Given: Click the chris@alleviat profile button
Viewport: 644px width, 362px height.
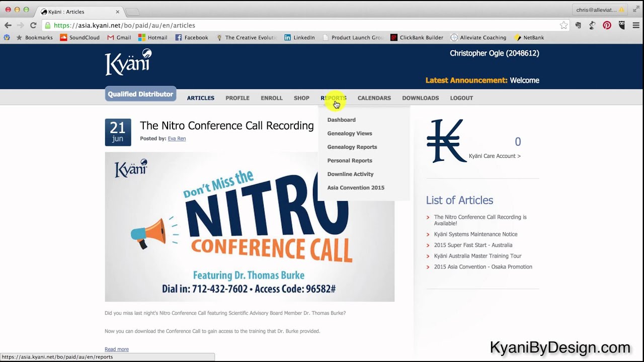Looking at the screenshot, I should coord(600,10).
